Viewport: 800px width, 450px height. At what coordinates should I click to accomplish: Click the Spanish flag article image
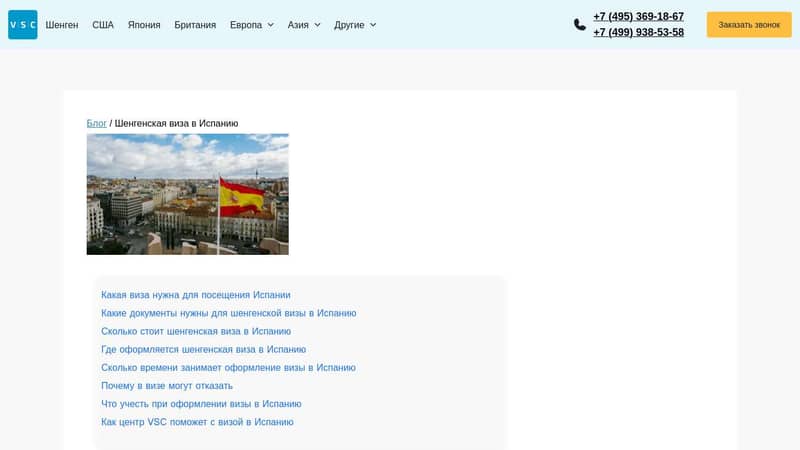click(188, 194)
